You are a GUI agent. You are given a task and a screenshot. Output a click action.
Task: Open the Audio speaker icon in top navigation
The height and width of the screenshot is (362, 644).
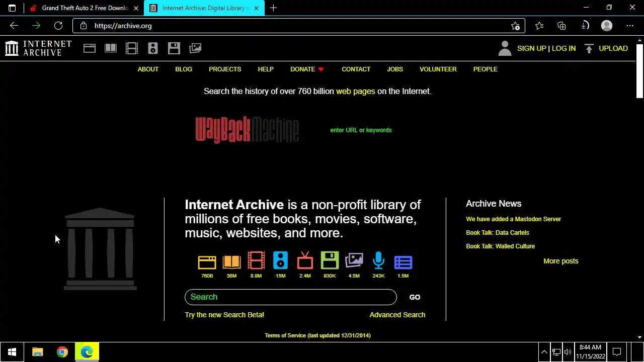(153, 48)
